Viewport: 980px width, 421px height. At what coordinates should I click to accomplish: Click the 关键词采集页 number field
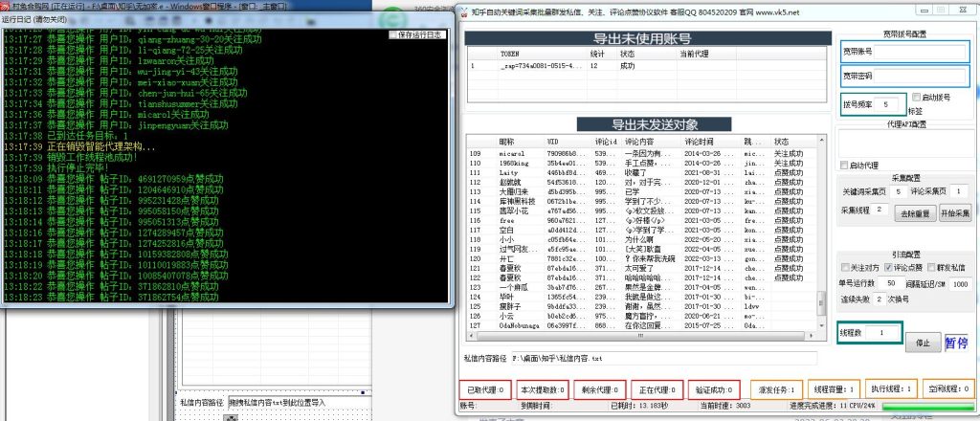[898, 191]
